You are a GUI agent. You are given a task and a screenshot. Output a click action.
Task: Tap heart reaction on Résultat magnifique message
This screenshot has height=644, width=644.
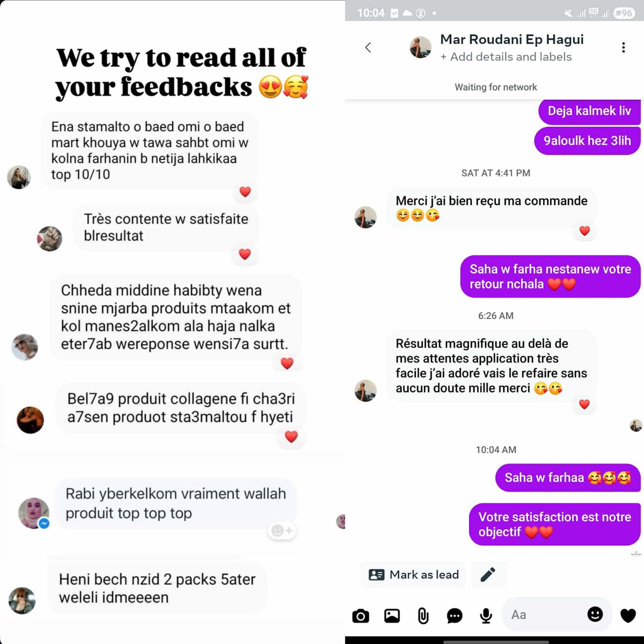[584, 404]
